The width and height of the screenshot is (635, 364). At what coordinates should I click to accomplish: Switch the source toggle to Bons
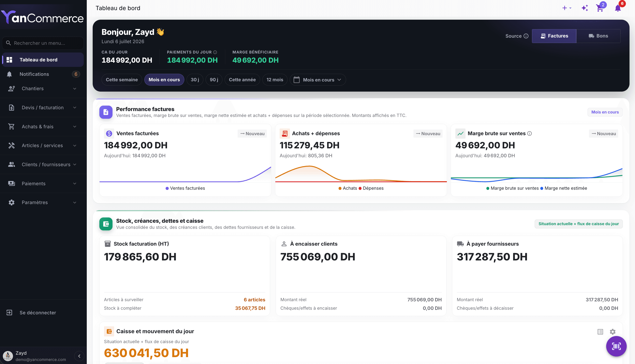click(x=598, y=36)
